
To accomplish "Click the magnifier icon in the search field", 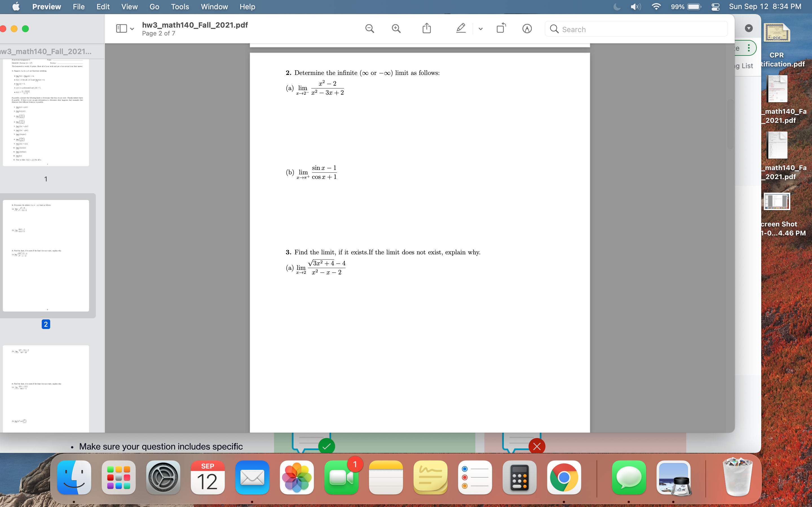I will point(554,29).
